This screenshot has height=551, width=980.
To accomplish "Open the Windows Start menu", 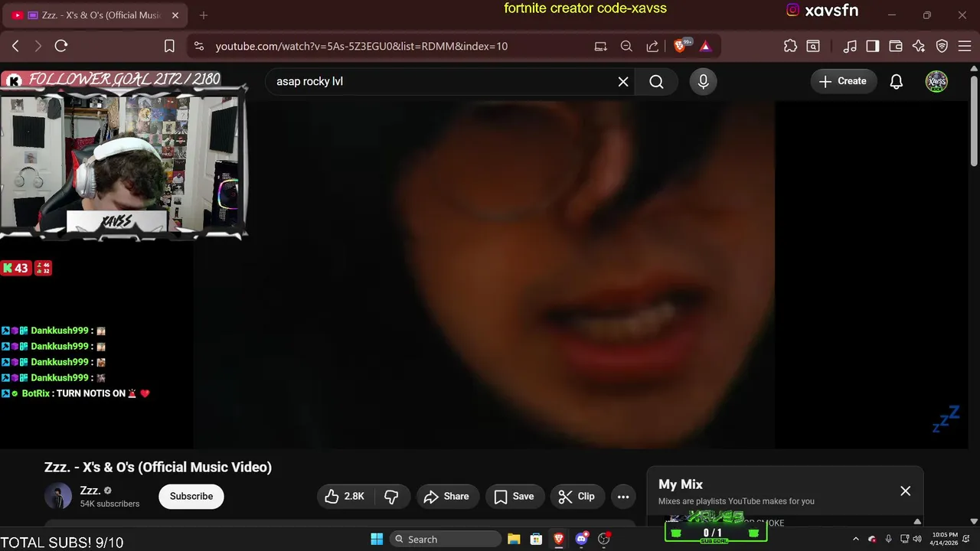I will pos(377,539).
